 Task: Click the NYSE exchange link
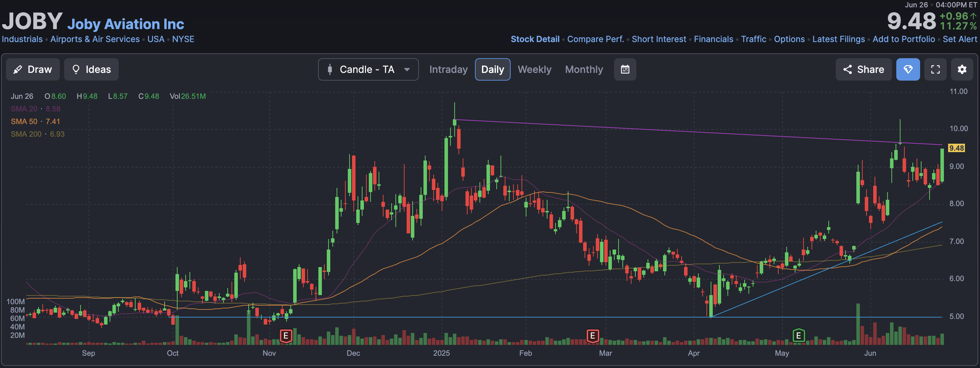click(183, 39)
